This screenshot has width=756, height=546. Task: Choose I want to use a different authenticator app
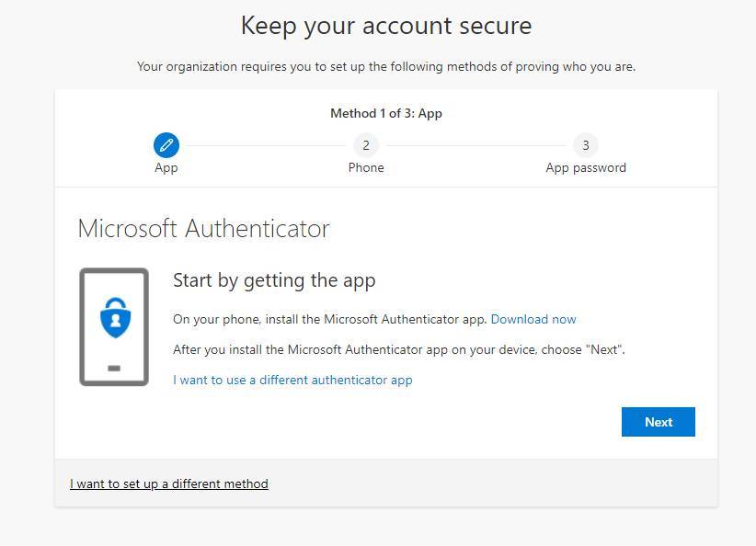(292, 380)
